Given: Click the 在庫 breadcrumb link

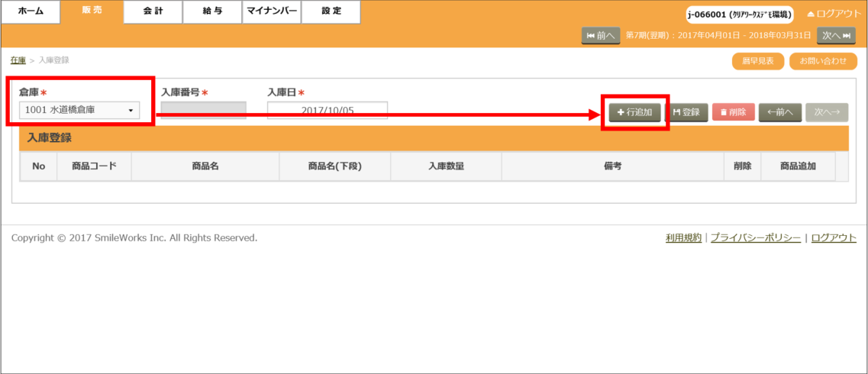Looking at the screenshot, I should pos(18,60).
